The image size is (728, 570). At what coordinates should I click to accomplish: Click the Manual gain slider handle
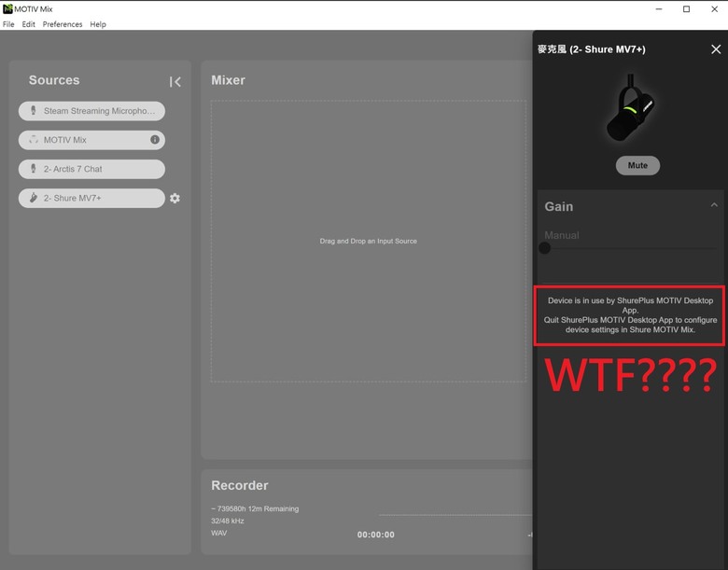click(545, 248)
